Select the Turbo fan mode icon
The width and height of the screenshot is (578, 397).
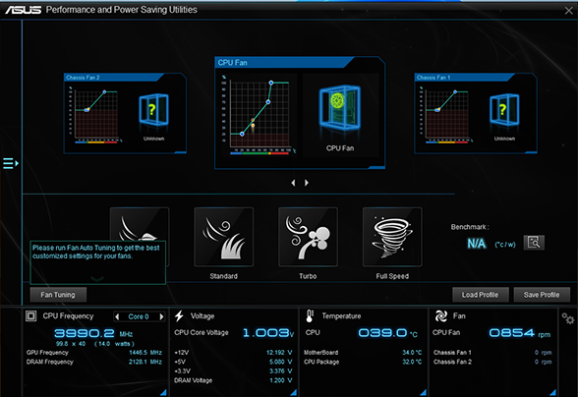pyautogui.click(x=308, y=237)
